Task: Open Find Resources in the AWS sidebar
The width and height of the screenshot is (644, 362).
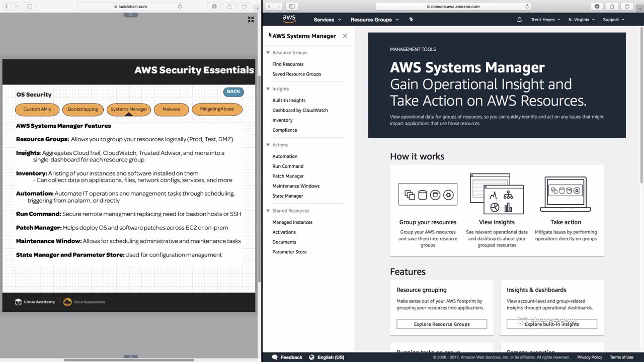Action: pyautogui.click(x=288, y=64)
